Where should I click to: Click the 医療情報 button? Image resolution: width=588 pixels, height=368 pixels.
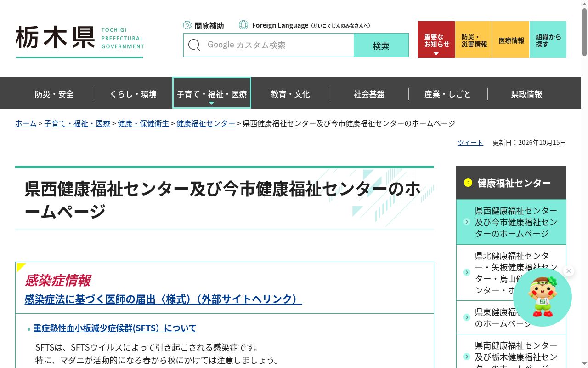tap(511, 40)
